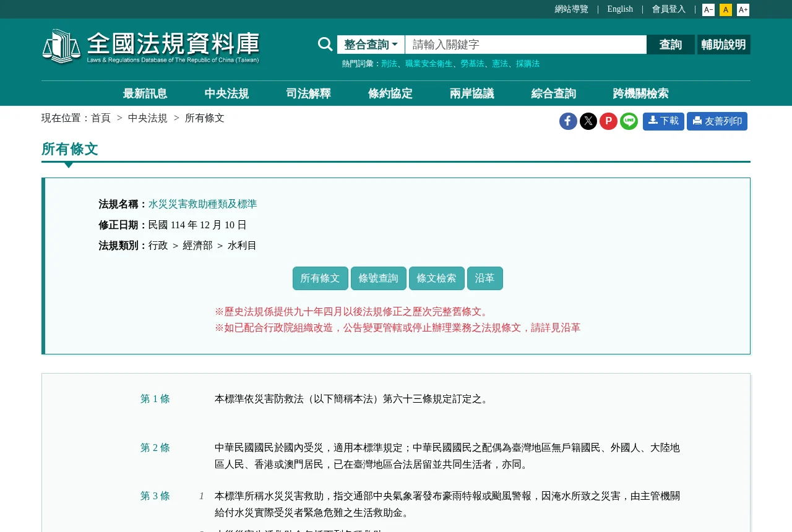Open 兩岸協議 menu

(471, 94)
